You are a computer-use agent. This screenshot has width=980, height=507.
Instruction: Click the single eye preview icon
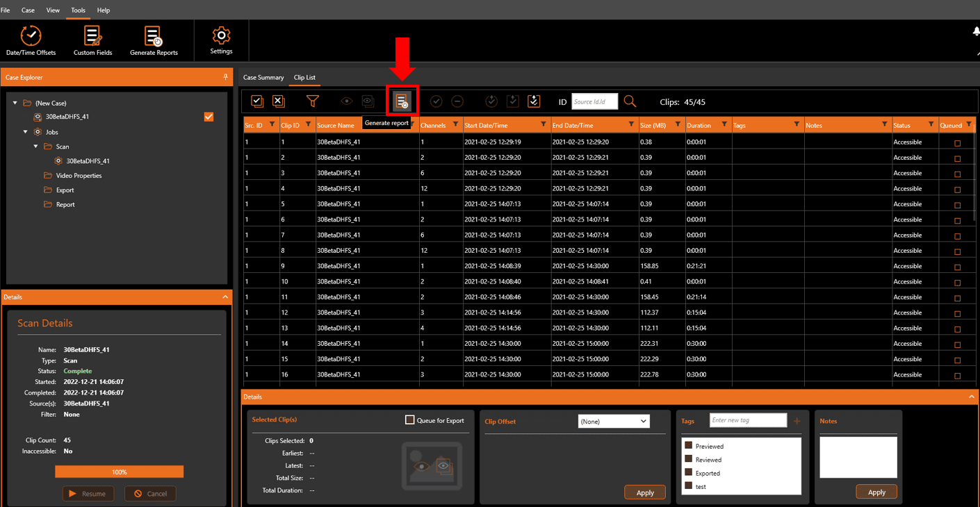point(346,101)
